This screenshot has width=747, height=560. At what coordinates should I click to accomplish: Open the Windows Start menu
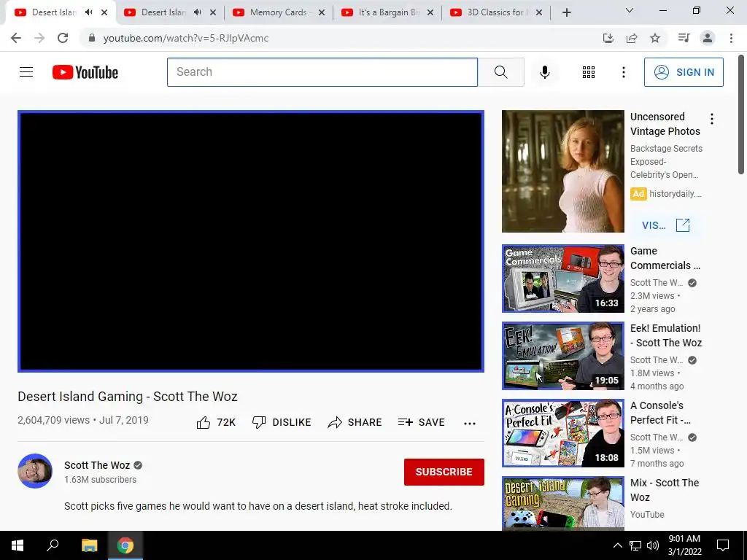point(18,545)
